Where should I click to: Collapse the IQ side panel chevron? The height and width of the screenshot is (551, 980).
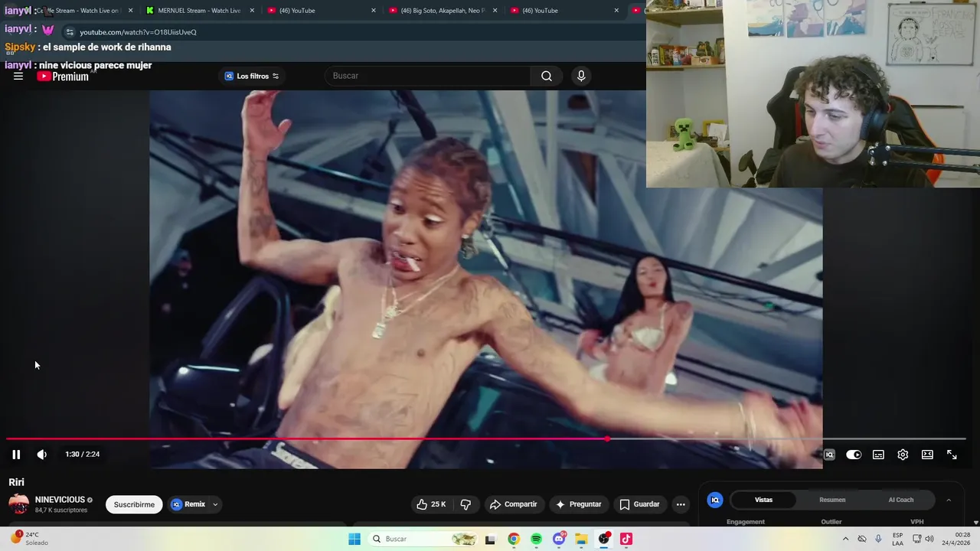949,500
